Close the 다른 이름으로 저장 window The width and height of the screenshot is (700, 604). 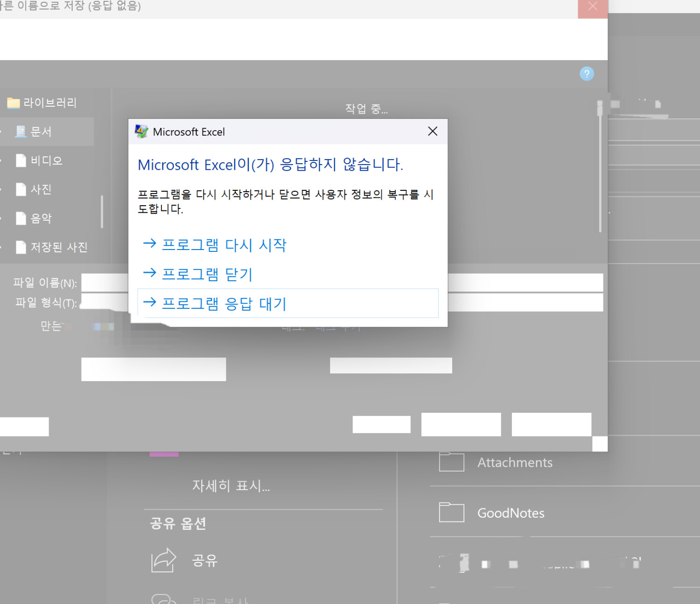[593, 7]
